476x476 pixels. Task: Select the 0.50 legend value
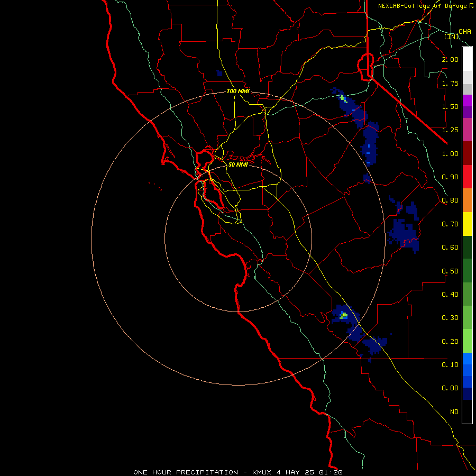pyautogui.click(x=450, y=271)
